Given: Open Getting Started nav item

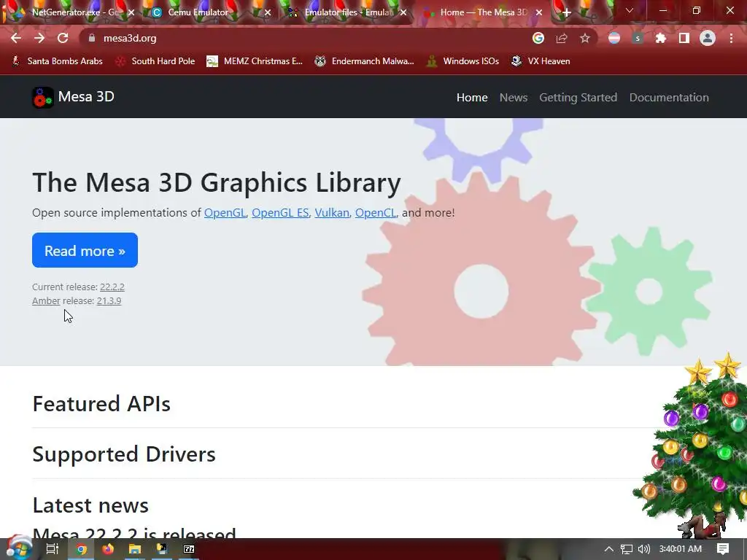Looking at the screenshot, I should coord(578,97).
